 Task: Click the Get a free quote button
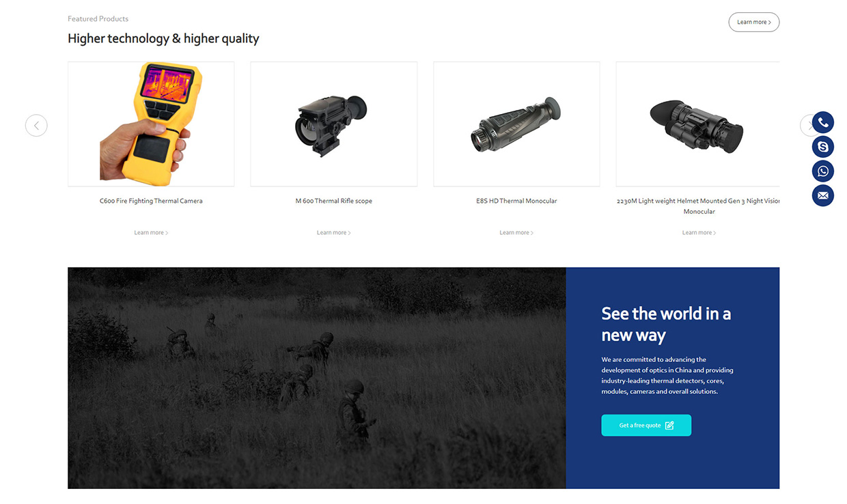(x=646, y=425)
